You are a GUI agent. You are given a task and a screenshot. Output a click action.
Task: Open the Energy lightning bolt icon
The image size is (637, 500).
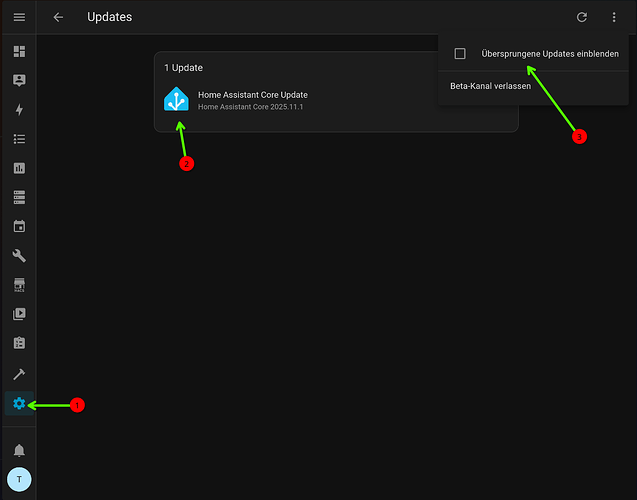click(19, 110)
